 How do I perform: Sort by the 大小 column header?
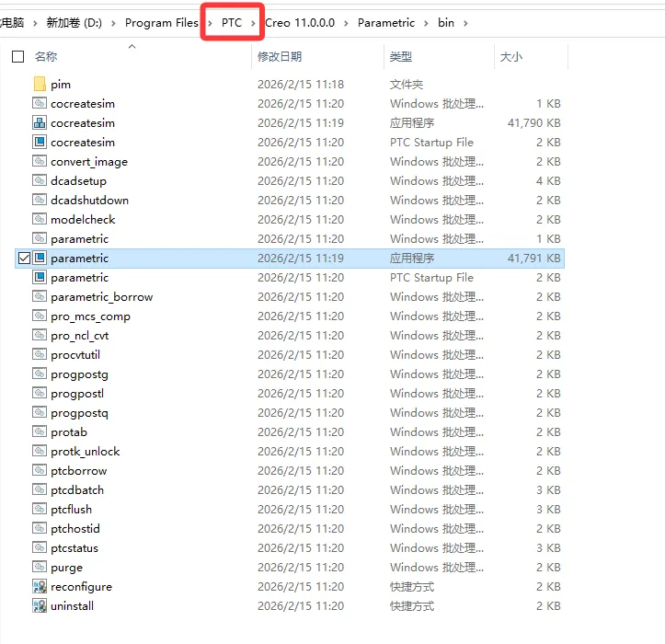click(511, 56)
